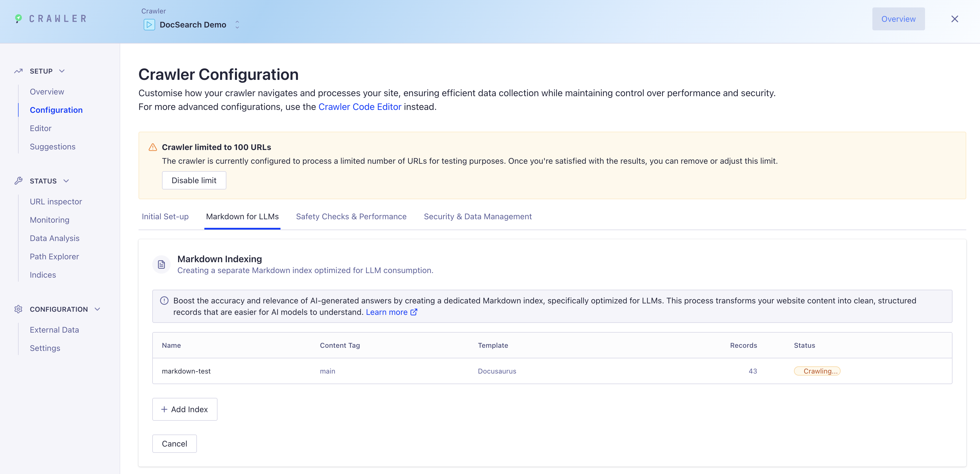Click the Crawler logo icon
The height and width of the screenshot is (474, 980).
click(x=18, y=18)
